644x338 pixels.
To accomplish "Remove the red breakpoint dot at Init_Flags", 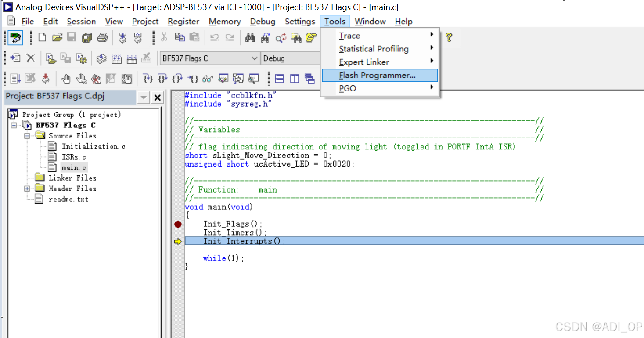I will (178, 225).
